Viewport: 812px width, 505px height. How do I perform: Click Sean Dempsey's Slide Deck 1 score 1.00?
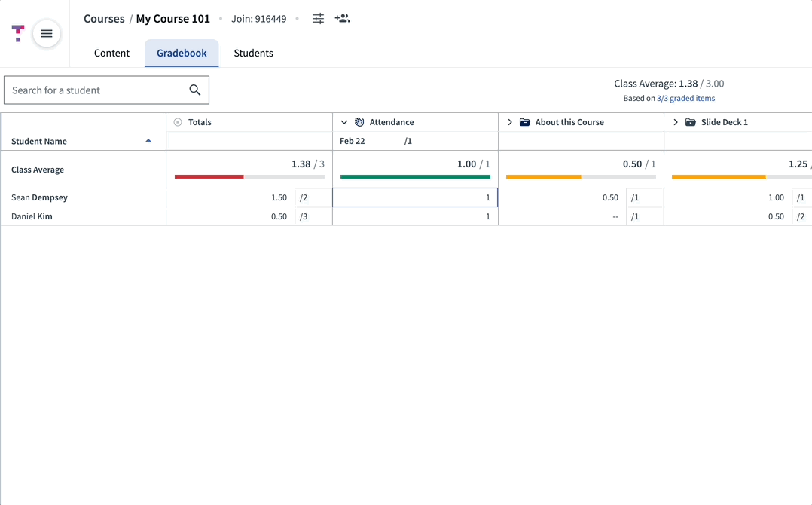[776, 197]
